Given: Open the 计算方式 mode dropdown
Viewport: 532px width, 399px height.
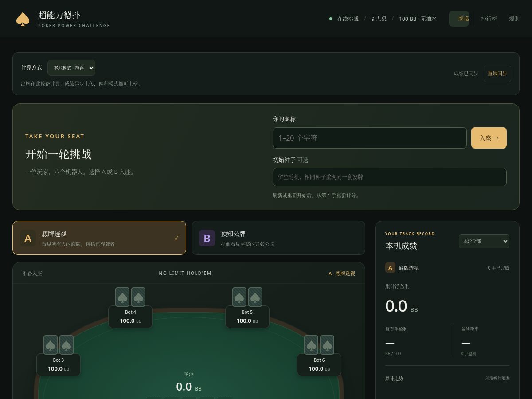Looking at the screenshot, I should click(x=71, y=68).
